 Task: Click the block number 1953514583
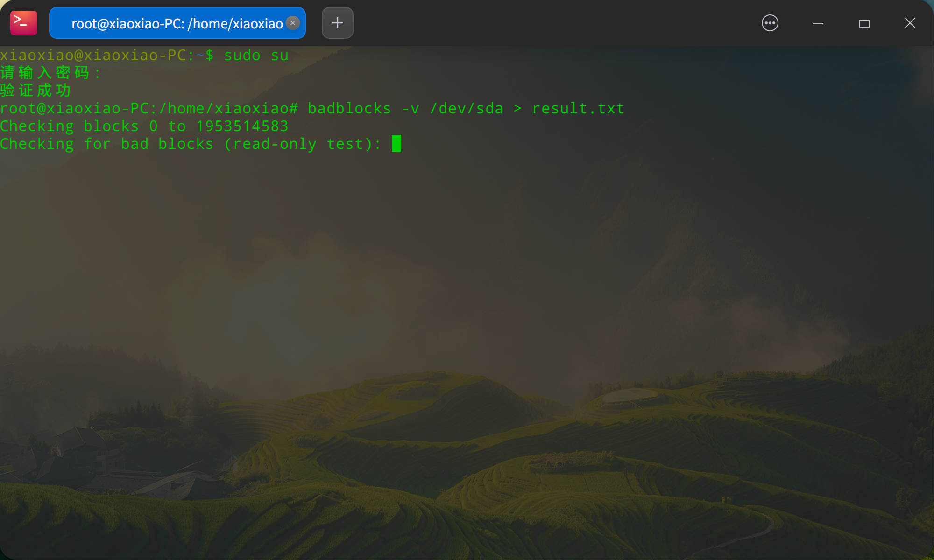pyautogui.click(x=242, y=126)
